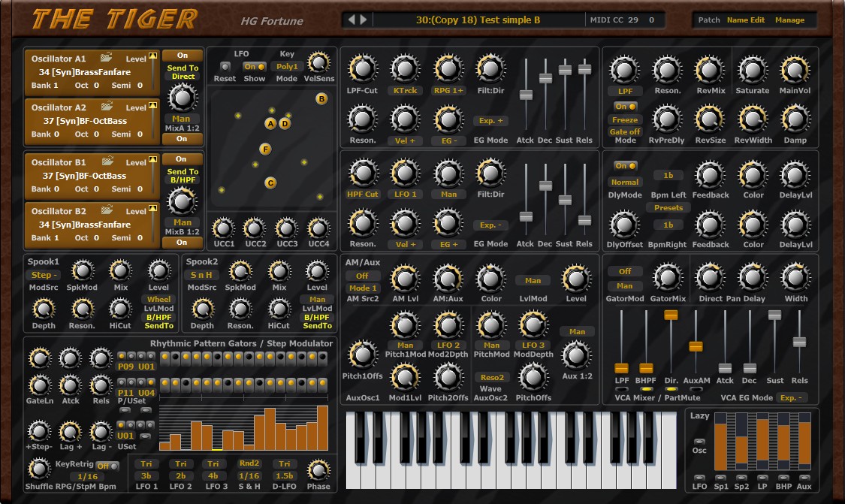Open HPF Cut filter type selector

pos(362,194)
